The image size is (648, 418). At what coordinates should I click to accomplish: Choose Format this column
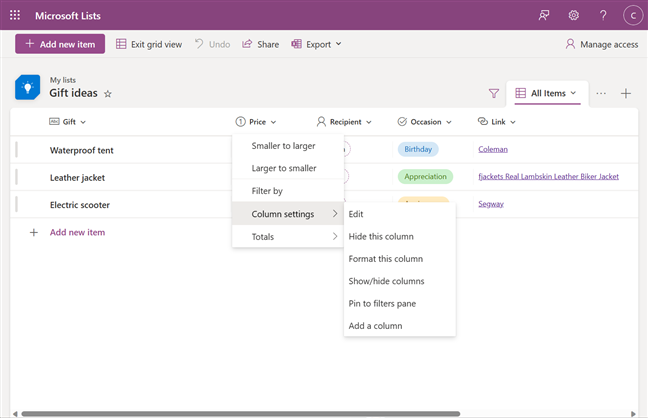point(400,259)
